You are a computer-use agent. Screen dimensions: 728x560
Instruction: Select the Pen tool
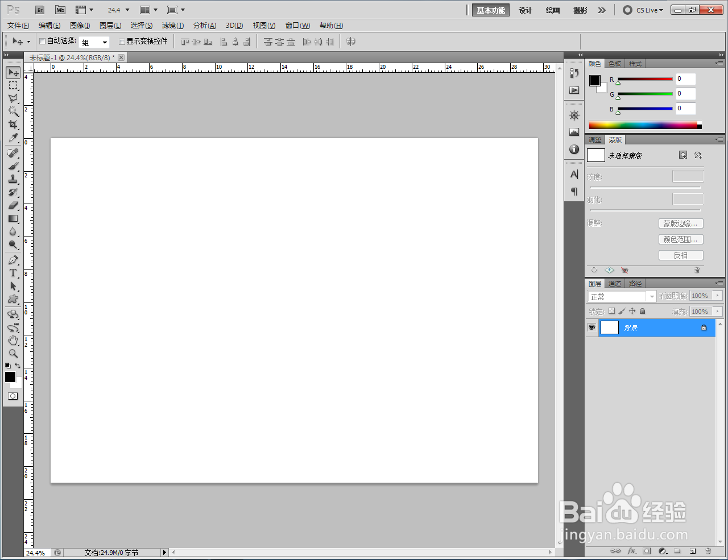coord(13,260)
